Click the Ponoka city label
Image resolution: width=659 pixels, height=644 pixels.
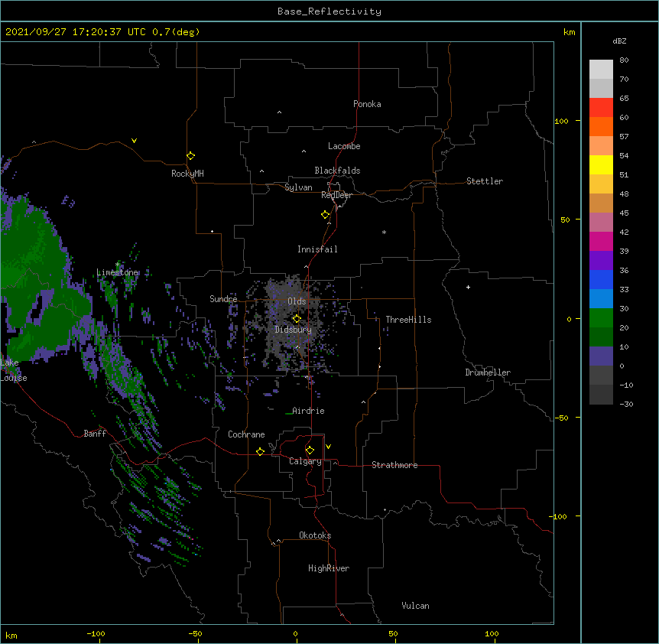(x=367, y=104)
